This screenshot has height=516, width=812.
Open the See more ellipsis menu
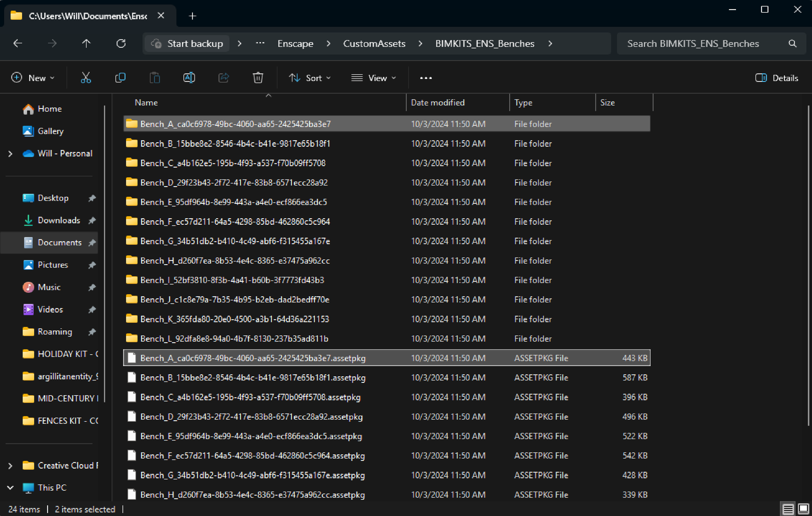coord(425,78)
